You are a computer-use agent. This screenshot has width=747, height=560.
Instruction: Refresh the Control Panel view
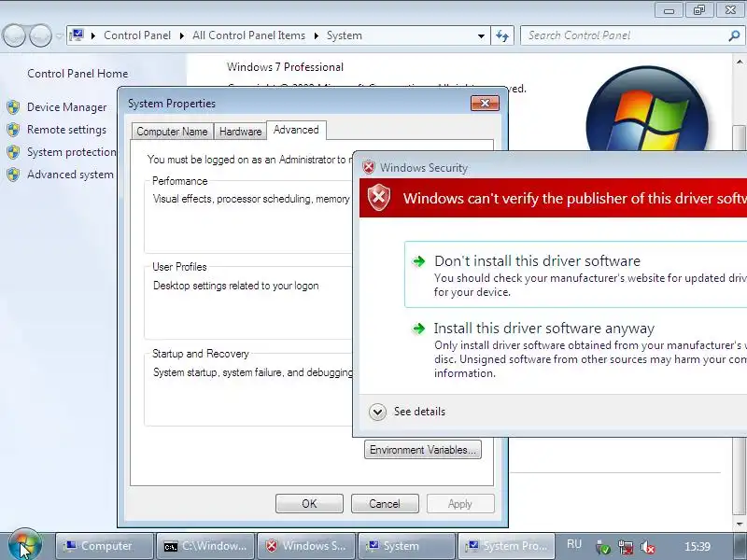[x=502, y=35]
